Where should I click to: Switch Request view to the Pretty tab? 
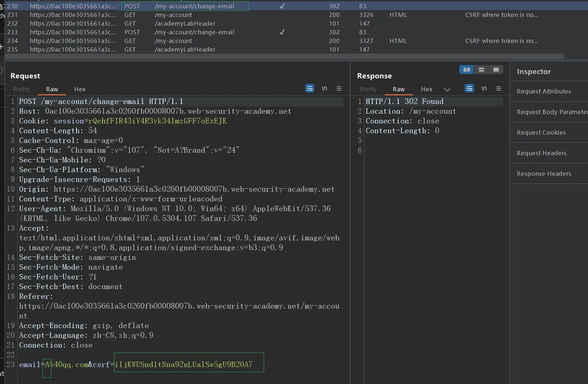coord(21,89)
